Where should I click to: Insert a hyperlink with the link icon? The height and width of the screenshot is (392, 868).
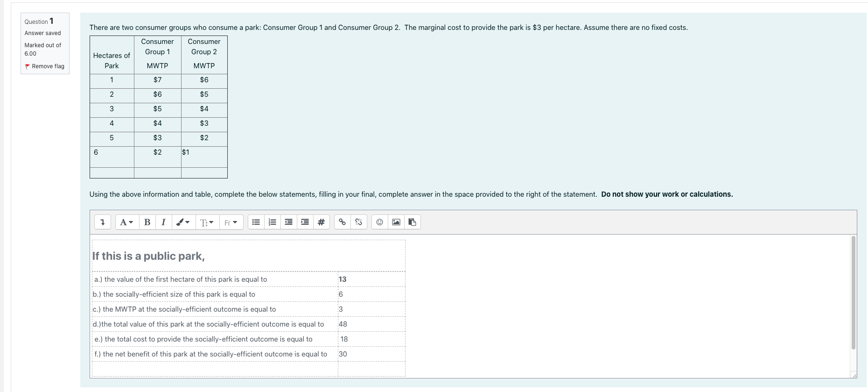[x=343, y=222]
